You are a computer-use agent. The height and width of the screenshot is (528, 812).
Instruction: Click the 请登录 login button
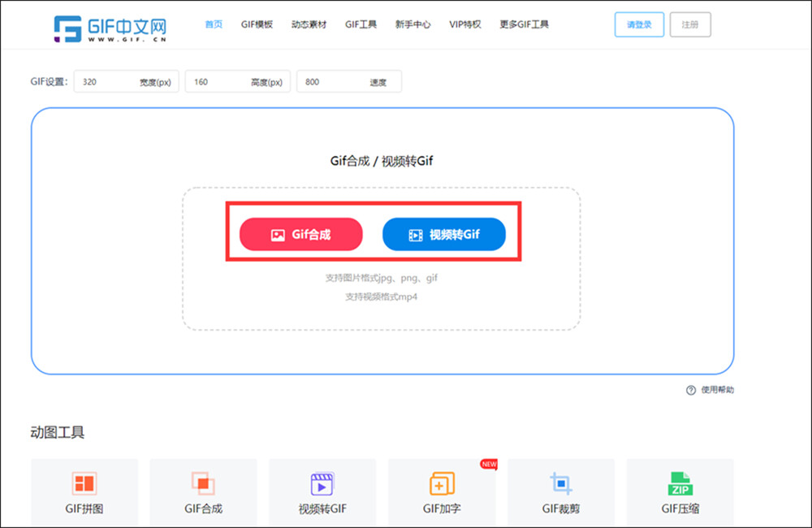(x=639, y=25)
